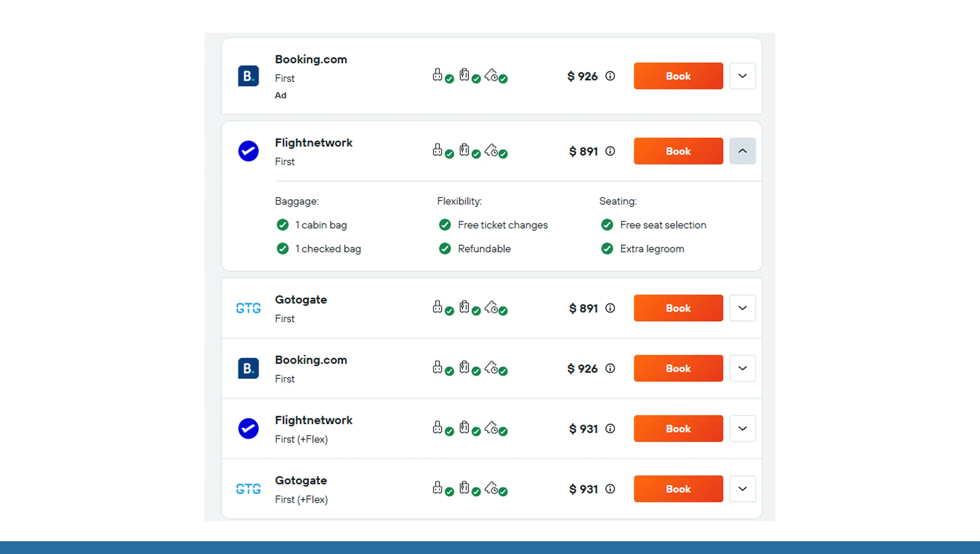The image size is (980, 554).
Task: Click the checkmark next to Free seat selection
Action: click(x=607, y=224)
